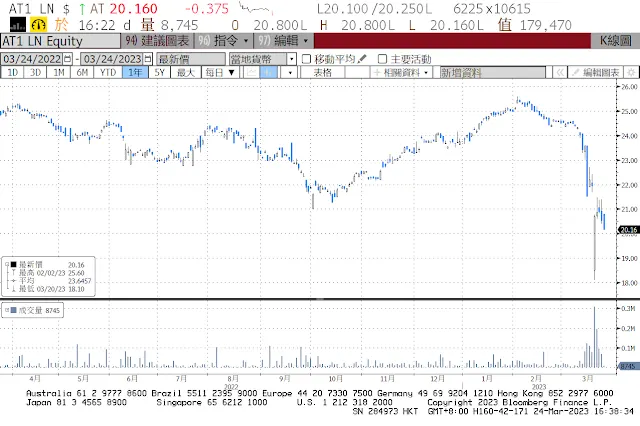Select the 3D range tab
This screenshot has width=640, height=426.
click(36, 73)
